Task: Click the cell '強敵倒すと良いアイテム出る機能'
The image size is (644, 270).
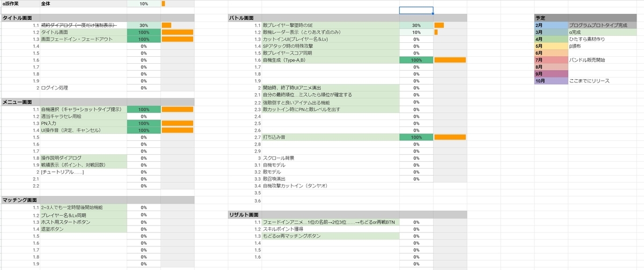Action: click(x=331, y=102)
